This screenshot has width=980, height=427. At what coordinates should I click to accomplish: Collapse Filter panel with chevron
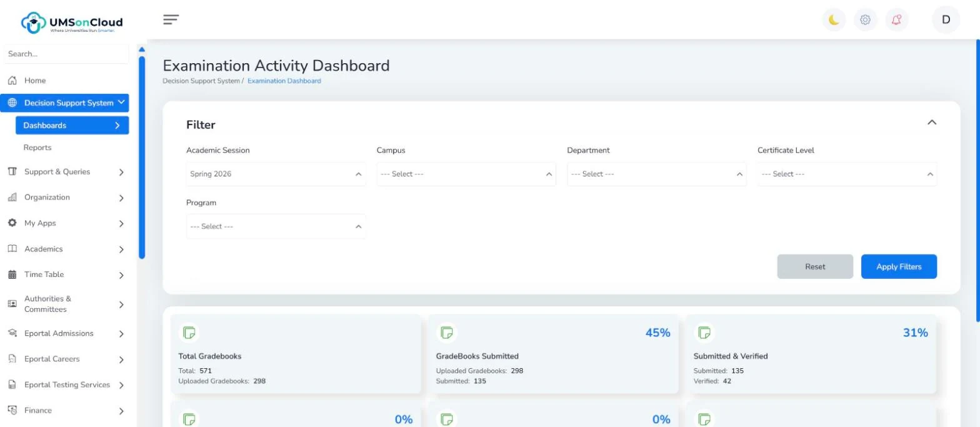[932, 123]
